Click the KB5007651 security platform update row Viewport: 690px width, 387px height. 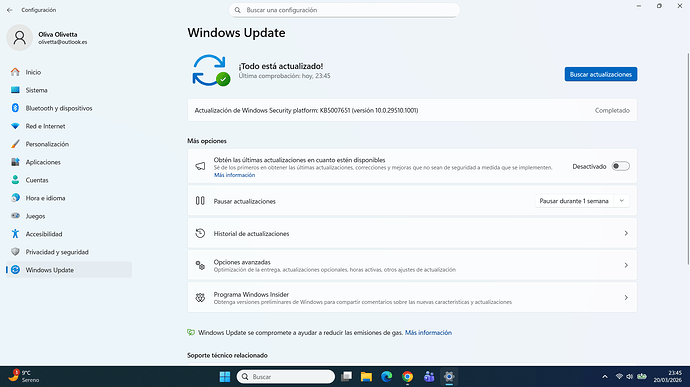pyautogui.click(x=412, y=110)
